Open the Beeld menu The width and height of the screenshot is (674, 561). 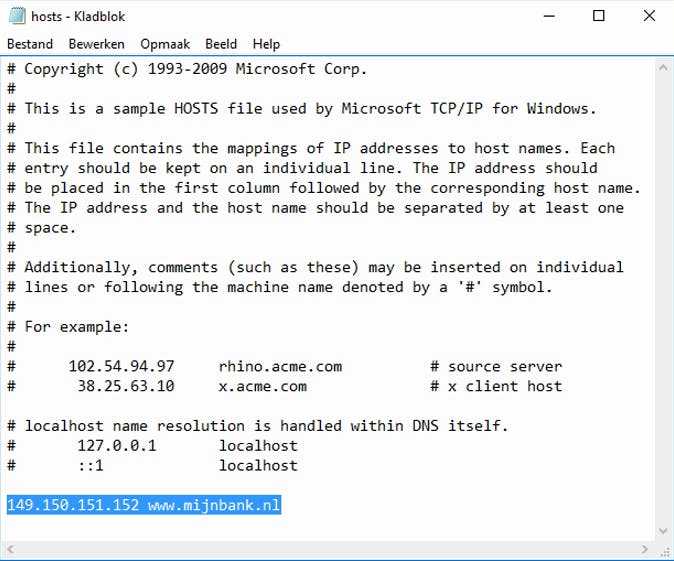[x=221, y=44]
